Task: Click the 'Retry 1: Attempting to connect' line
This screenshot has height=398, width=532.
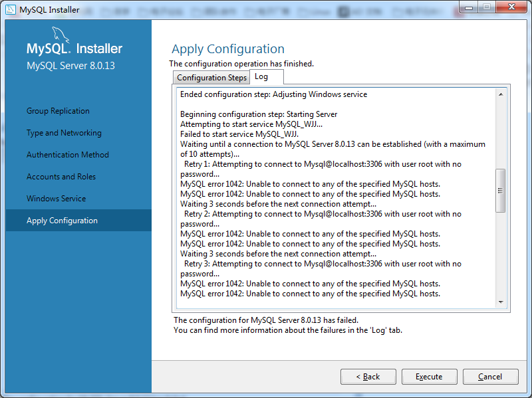Action: [321, 169]
